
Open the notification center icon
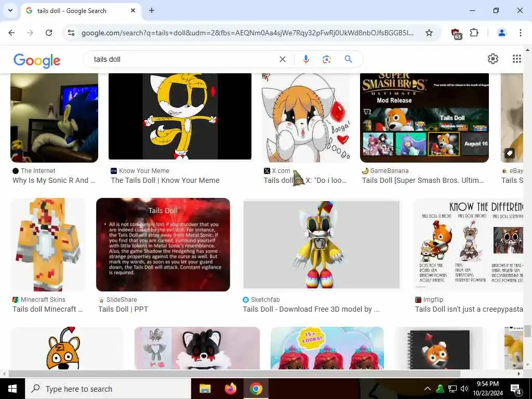point(516,389)
